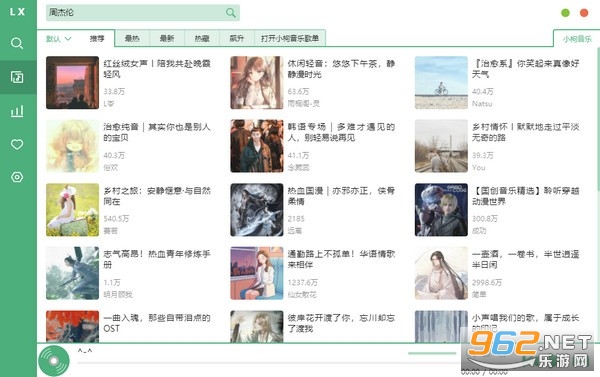Click title 治愈纯音｜其实你也是别人的宝贝

(157, 132)
